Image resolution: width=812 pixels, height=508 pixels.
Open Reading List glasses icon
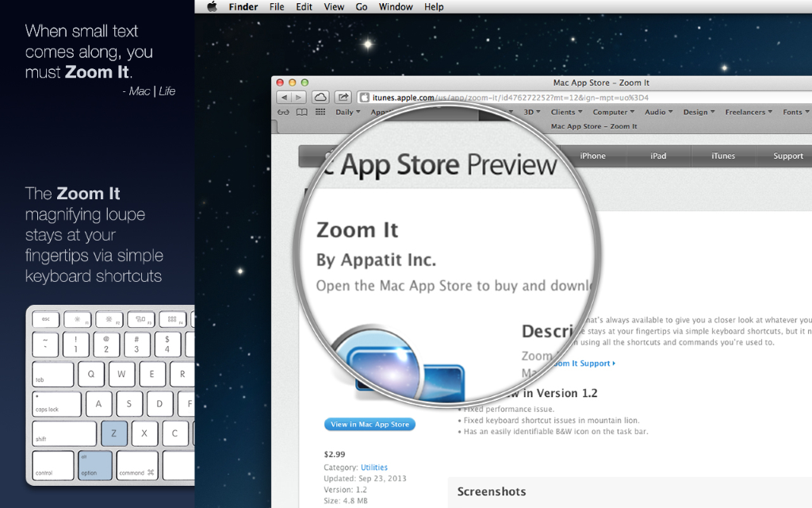pos(283,112)
